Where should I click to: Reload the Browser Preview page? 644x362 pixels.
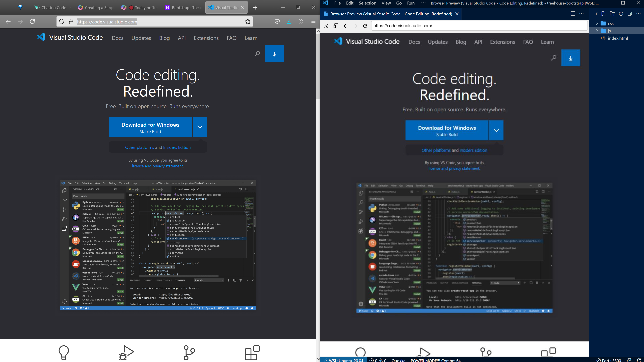[x=365, y=26]
